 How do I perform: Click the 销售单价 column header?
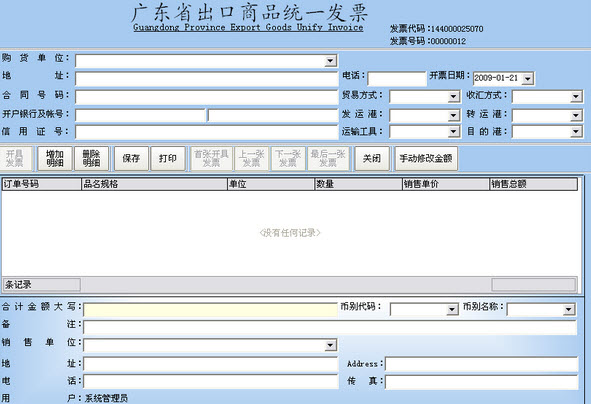click(446, 184)
